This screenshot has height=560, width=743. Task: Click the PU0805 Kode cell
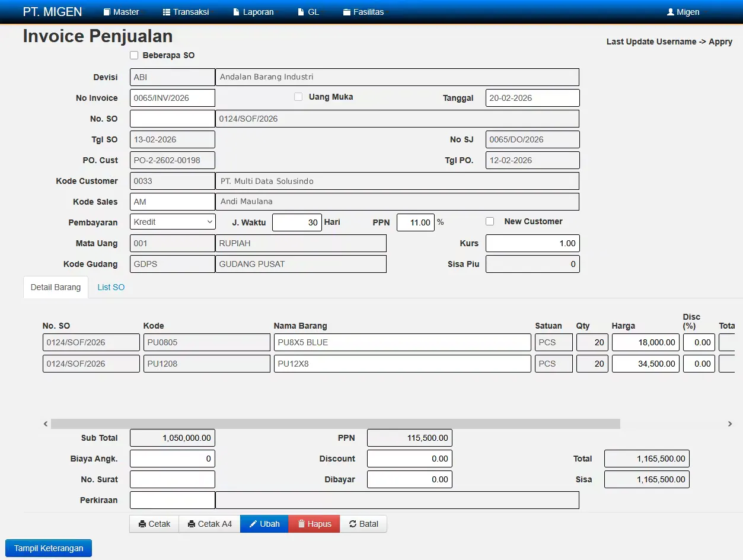207,342
